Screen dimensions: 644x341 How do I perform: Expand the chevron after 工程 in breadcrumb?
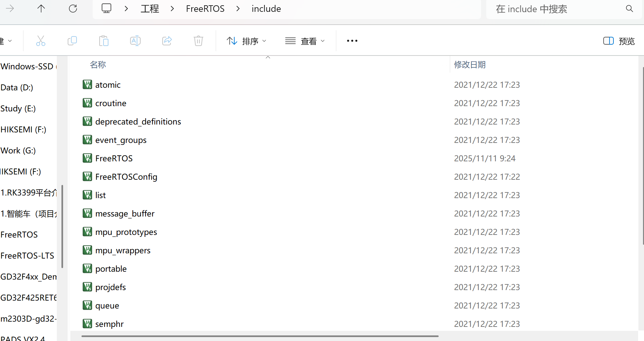(172, 9)
